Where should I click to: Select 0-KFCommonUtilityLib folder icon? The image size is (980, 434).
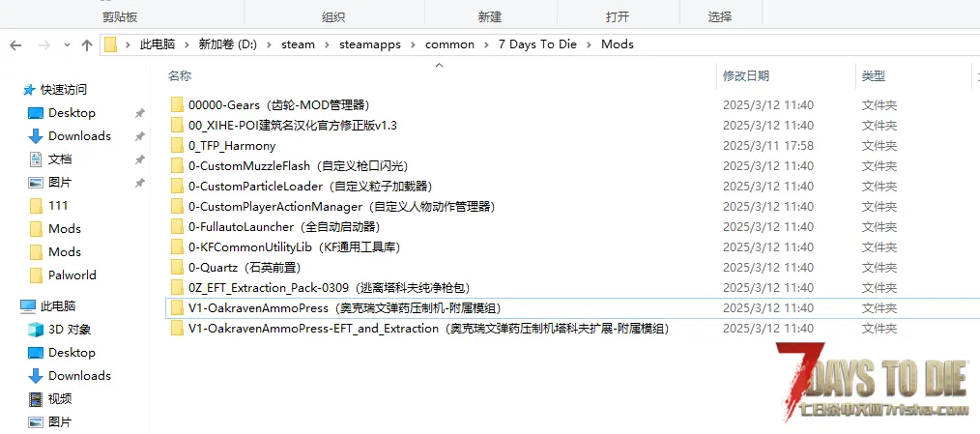[x=176, y=247]
